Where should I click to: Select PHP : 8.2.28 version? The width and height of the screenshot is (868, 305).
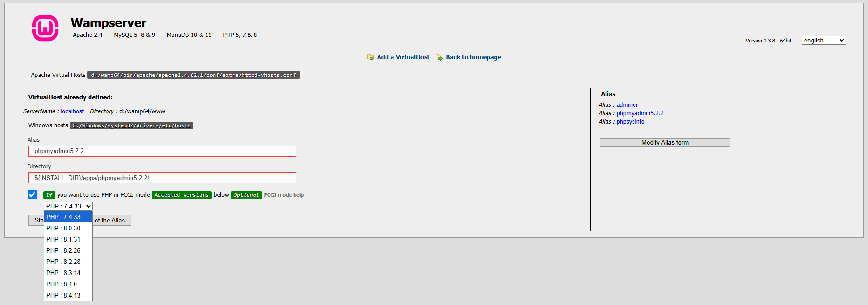[63, 262]
